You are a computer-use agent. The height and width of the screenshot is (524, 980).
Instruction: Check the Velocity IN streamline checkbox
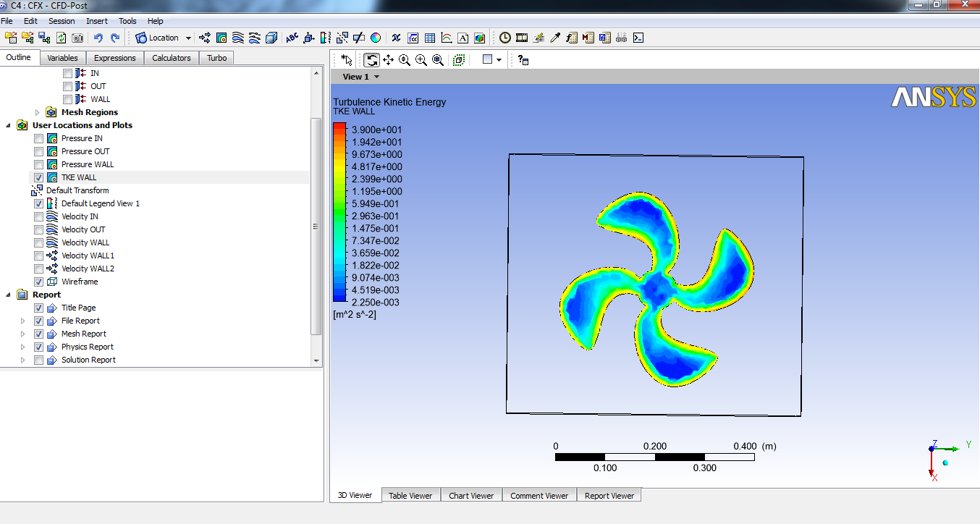pos(39,216)
